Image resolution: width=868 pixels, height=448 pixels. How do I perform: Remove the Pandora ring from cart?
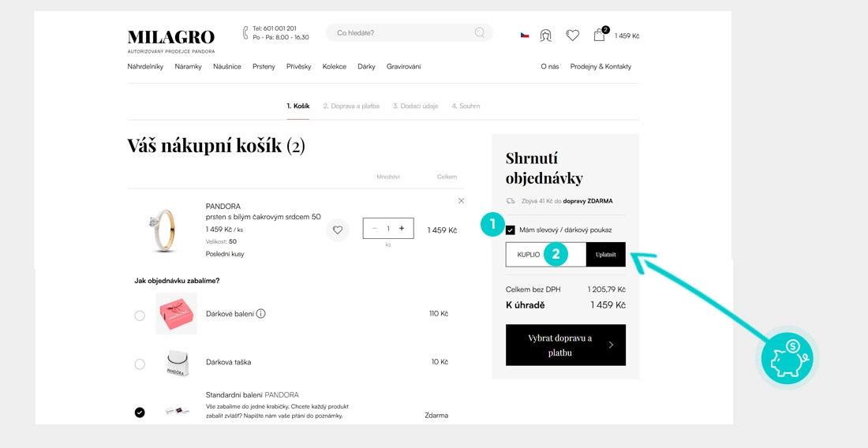pos(462,201)
